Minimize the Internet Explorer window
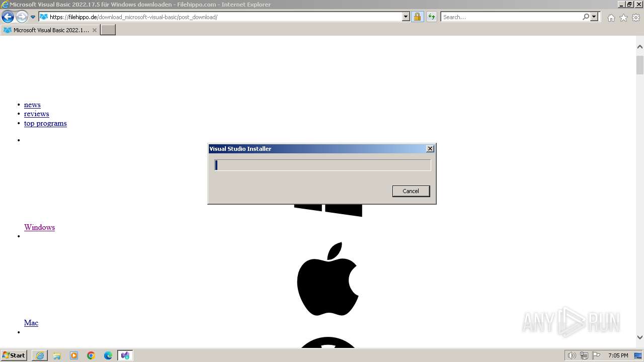 [x=621, y=4]
